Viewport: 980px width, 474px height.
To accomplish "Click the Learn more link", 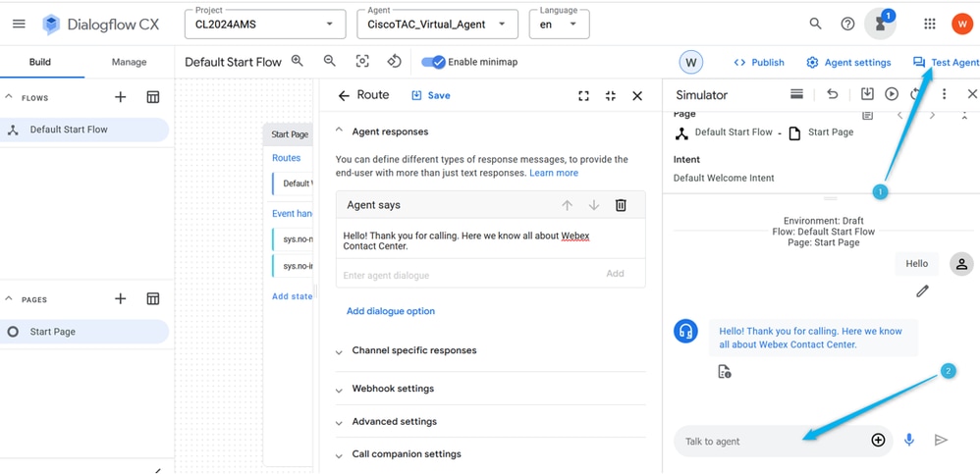I will (554, 173).
